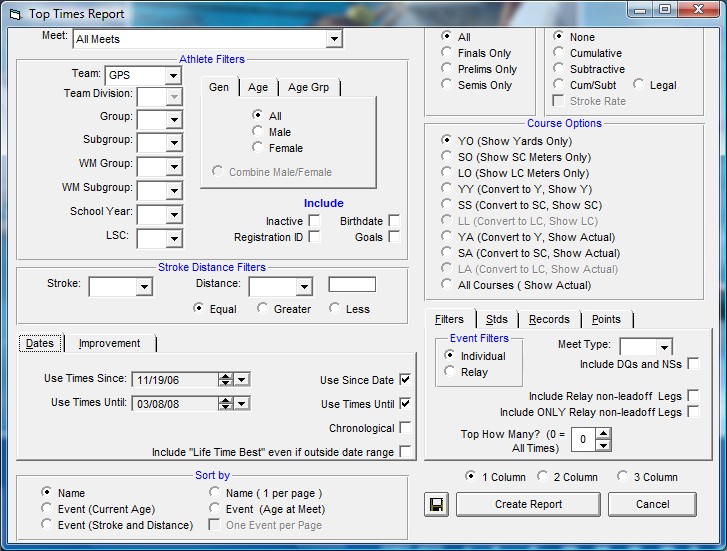Click the Use Times Since date field

point(174,379)
